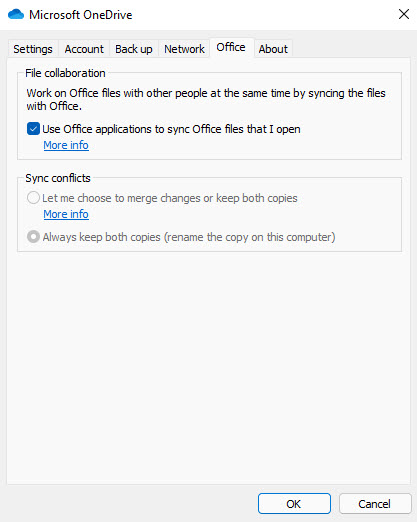Show the About tab
417x522 pixels.
(x=273, y=49)
